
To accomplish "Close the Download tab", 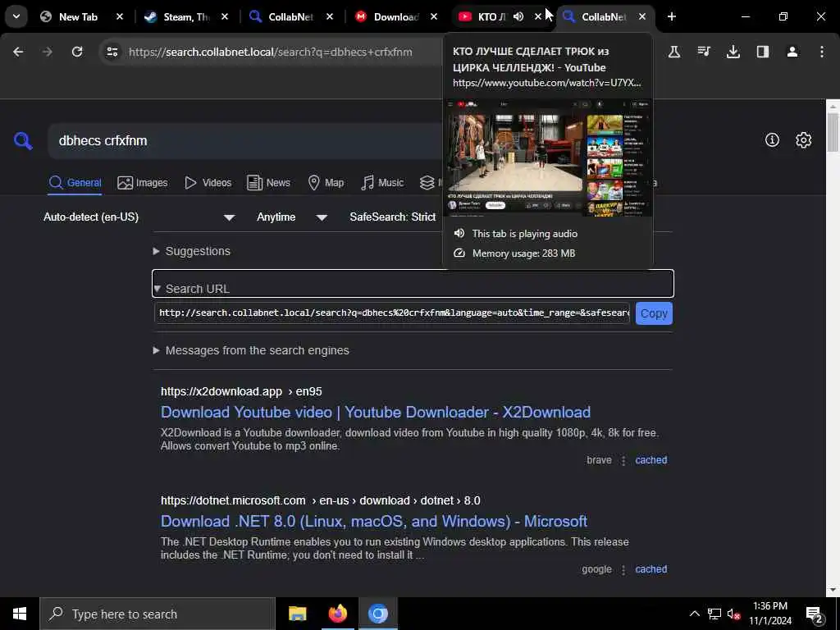I will coord(434,16).
